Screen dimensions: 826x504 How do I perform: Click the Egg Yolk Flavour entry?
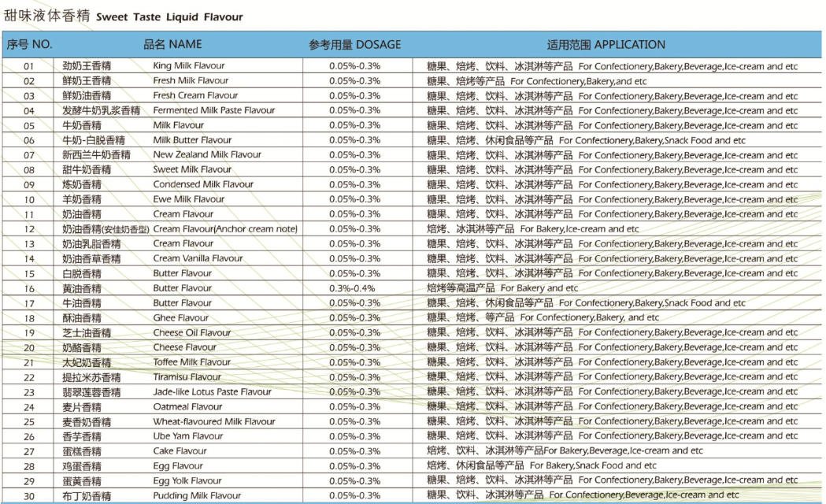coord(187,481)
